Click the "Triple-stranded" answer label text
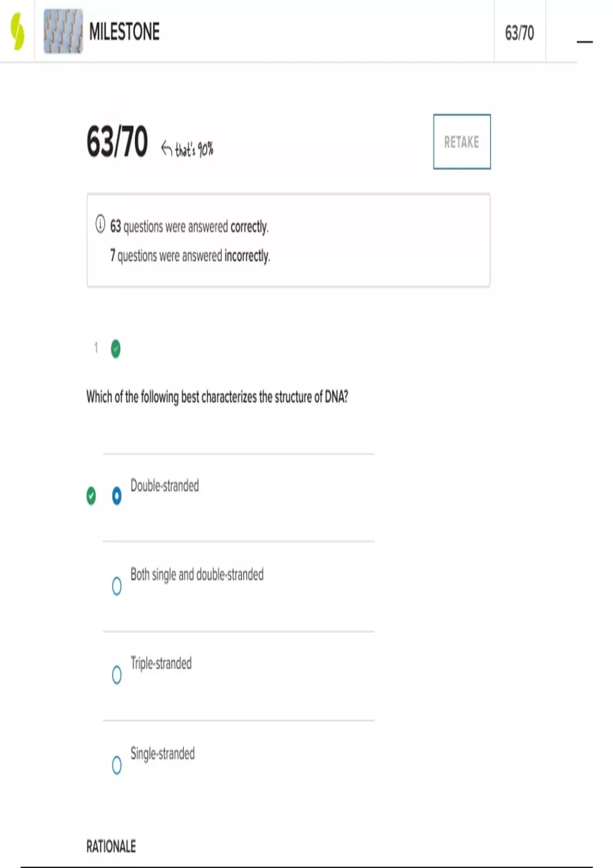The width and height of the screenshot is (613, 868). pos(161,663)
